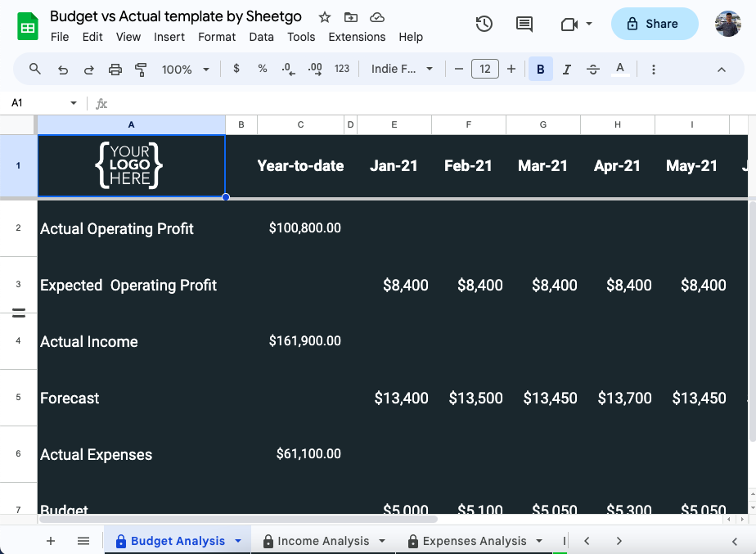Activate the paint format tool
This screenshot has width=756, height=554.
tap(141, 70)
